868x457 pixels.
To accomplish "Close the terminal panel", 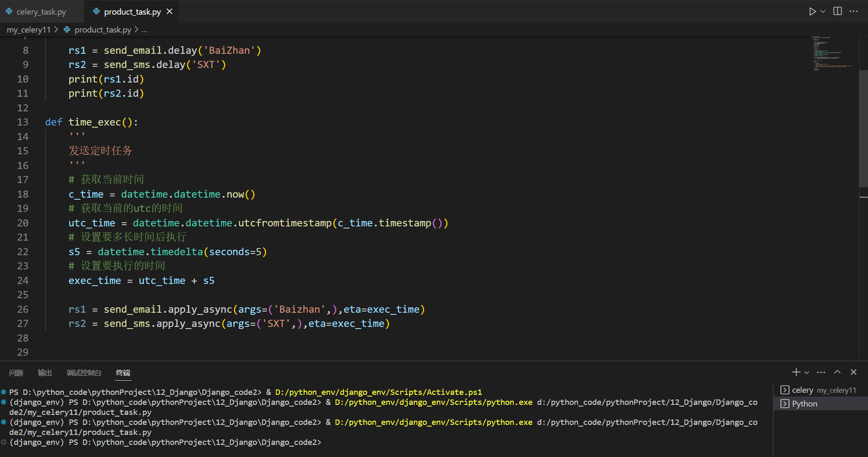I will [853, 372].
